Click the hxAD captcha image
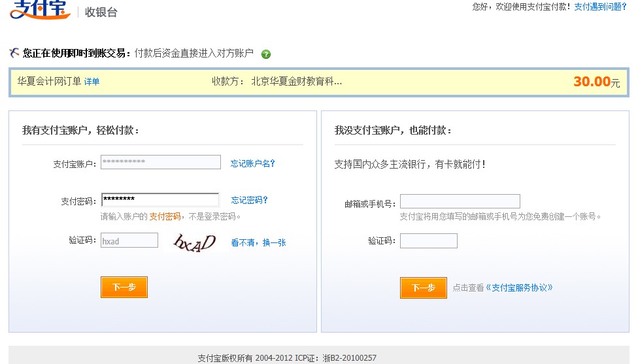Screen dimensions: 638x364 click(x=195, y=243)
